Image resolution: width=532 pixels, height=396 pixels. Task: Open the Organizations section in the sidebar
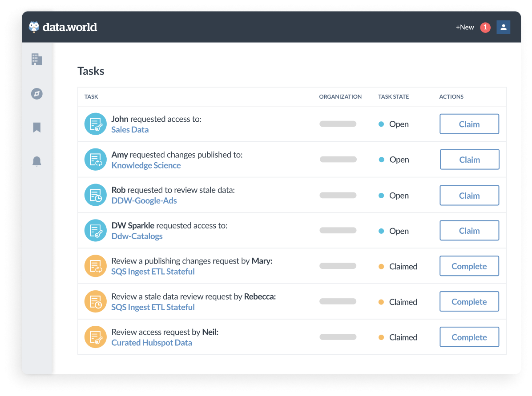click(36, 59)
